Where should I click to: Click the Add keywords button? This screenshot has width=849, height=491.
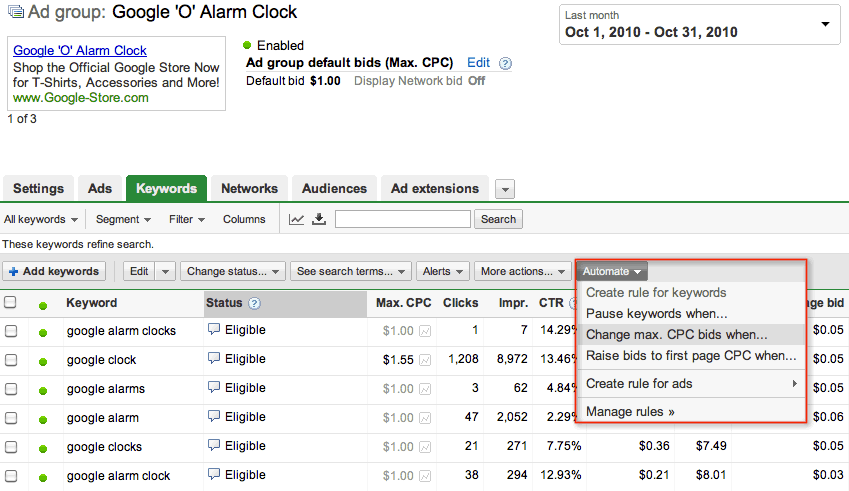coord(54,271)
